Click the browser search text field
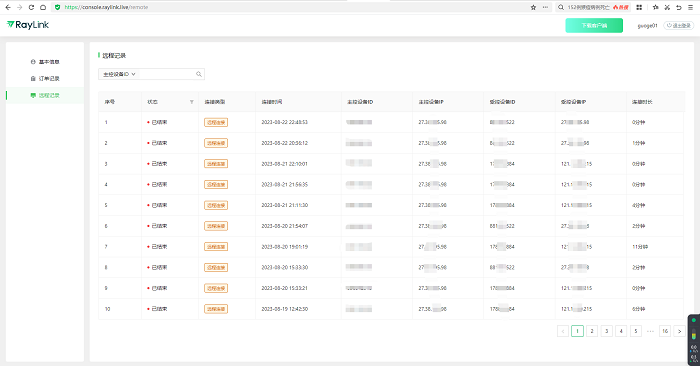The height and width of the screenshot is (366, 700). (x=588, y=7)
